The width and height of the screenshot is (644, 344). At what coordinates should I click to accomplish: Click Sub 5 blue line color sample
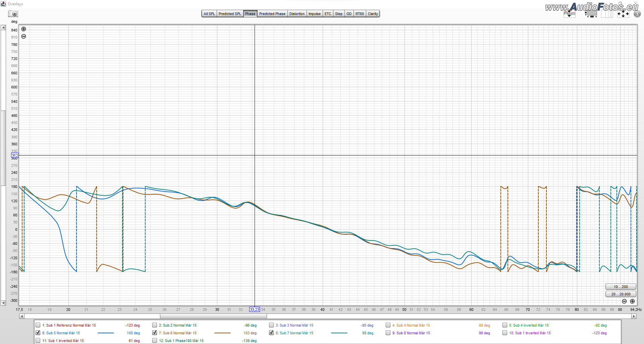(106, 333)
